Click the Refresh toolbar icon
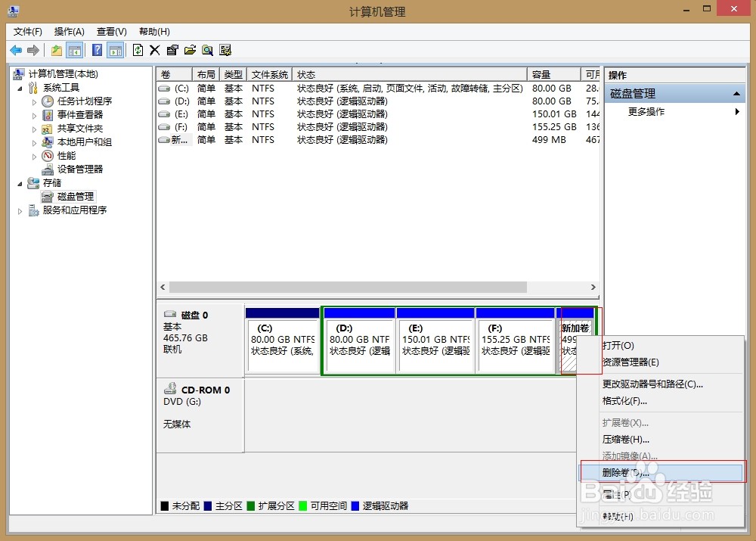Screen dimensions: 756x541 click(138, 50)
